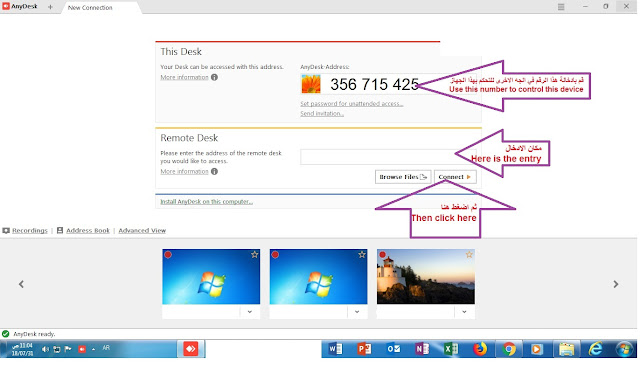Open More information link under Remote Desk
This screenshot has width=640, height=373.
click(x=184, y=171)
